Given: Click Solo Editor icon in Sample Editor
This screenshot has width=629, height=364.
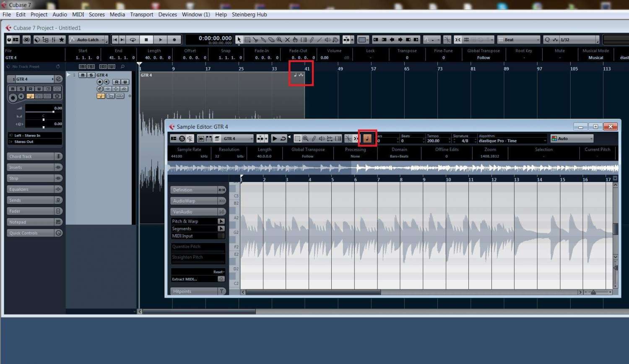Looking at the screenshot, I should (182, 138).
